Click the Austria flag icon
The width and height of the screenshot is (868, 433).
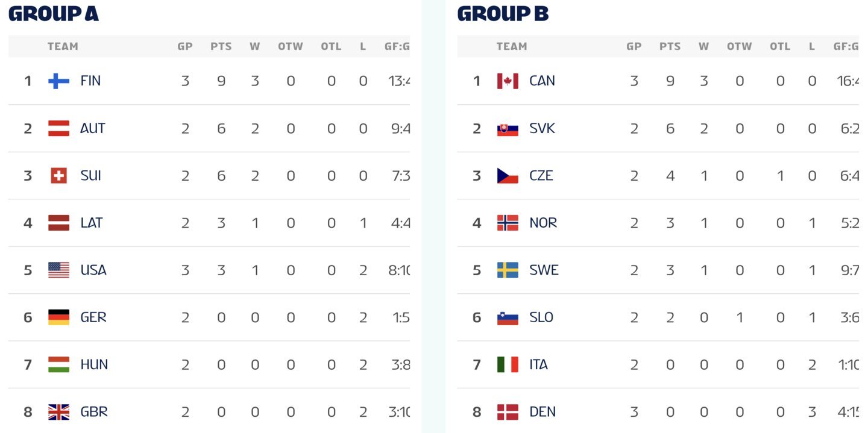tap(58, 128)
